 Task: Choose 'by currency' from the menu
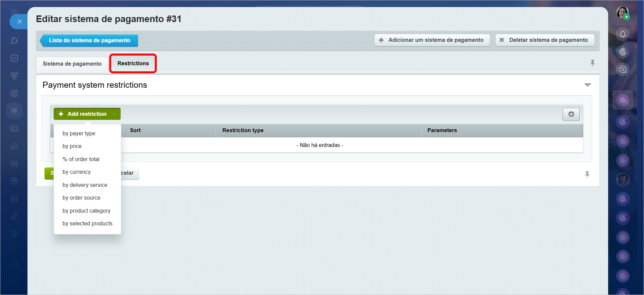click(76, 172)
